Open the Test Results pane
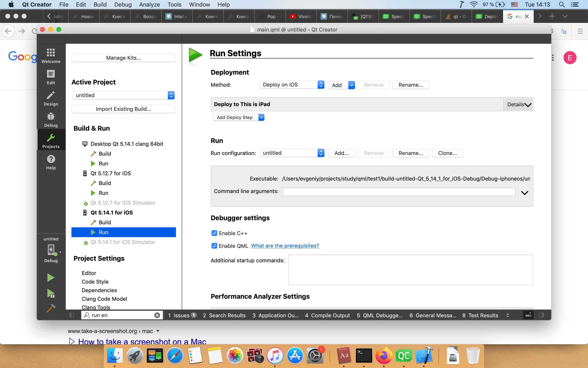 [x=480, y=315]
